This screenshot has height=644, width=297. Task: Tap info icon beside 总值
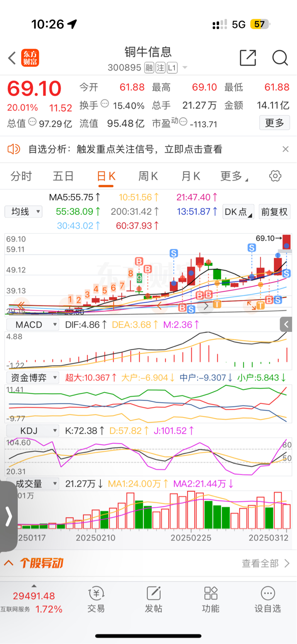(x=32, y=122)
